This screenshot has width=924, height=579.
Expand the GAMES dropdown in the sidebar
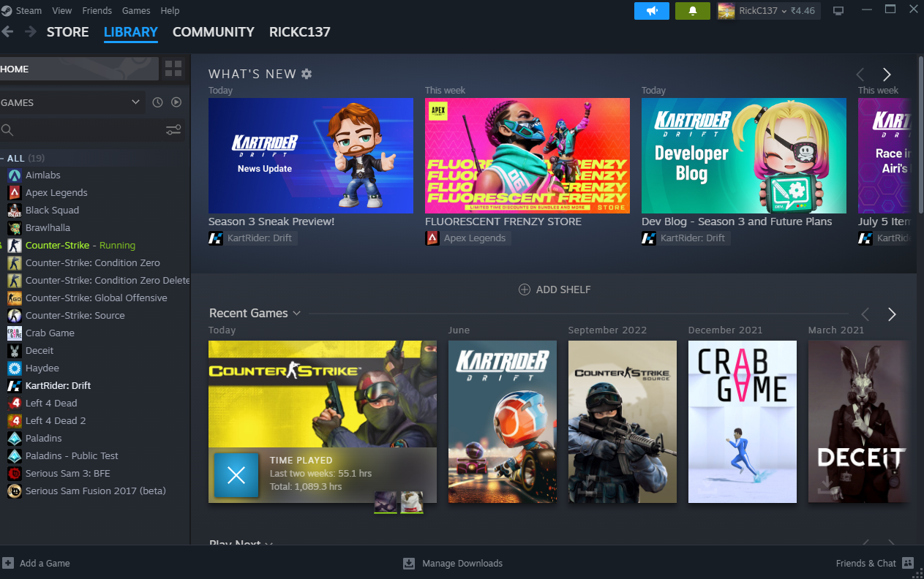pyautogui.click(x=135, y=102)
